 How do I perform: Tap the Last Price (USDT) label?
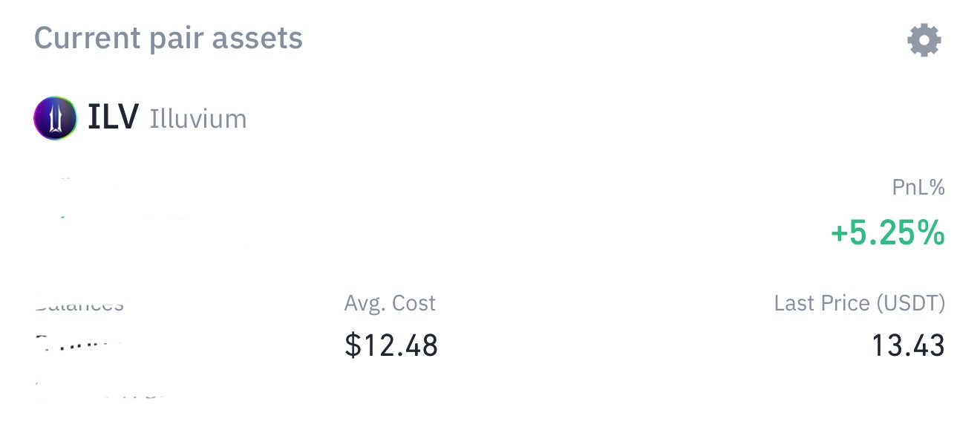point(859,303)
